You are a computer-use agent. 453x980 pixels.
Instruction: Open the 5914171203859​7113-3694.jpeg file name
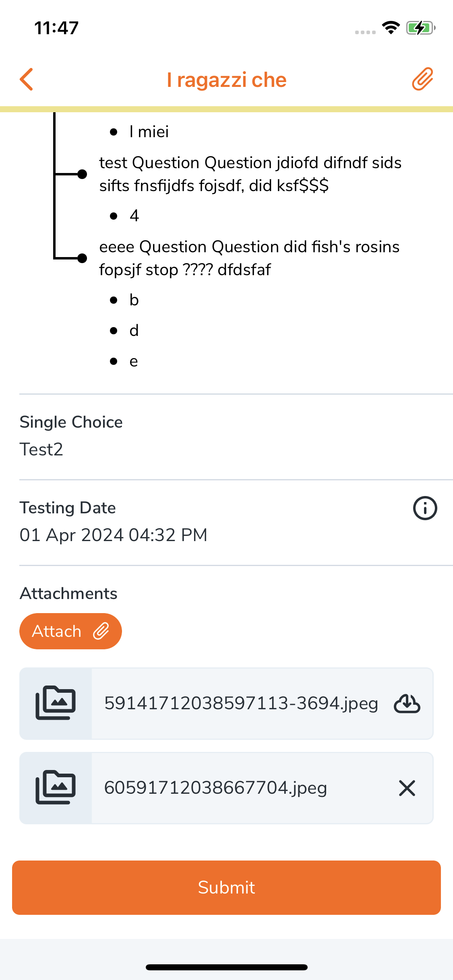click(241, 704)
